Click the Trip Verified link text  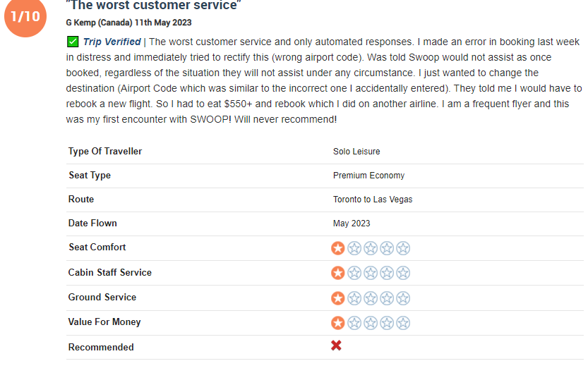[112, 42]
